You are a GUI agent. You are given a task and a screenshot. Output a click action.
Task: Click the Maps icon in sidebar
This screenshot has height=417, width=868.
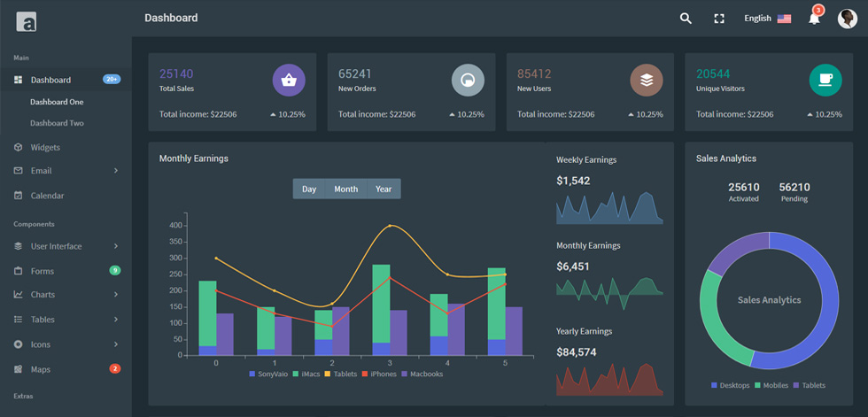19,369
